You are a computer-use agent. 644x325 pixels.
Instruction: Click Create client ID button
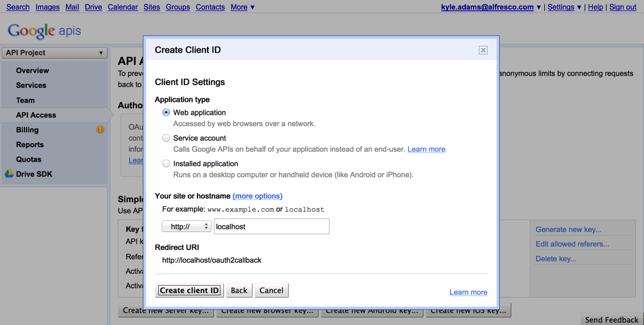(189, 290)
